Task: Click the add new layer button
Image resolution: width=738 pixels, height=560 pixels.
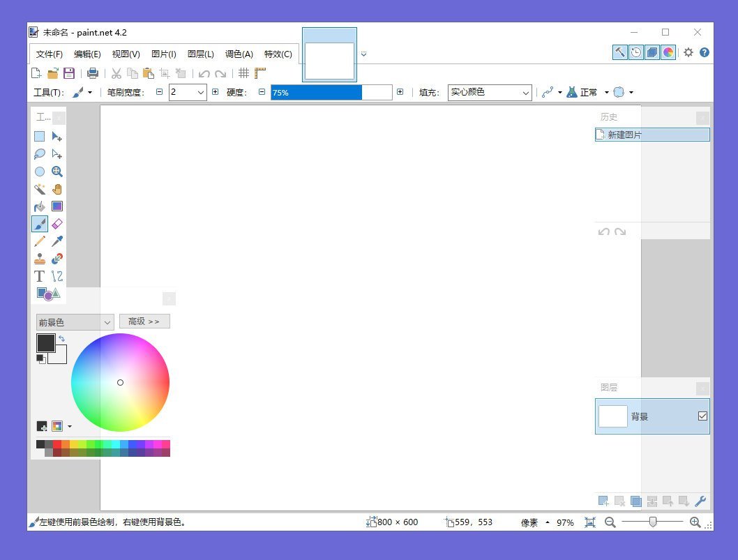Action: 603,501
